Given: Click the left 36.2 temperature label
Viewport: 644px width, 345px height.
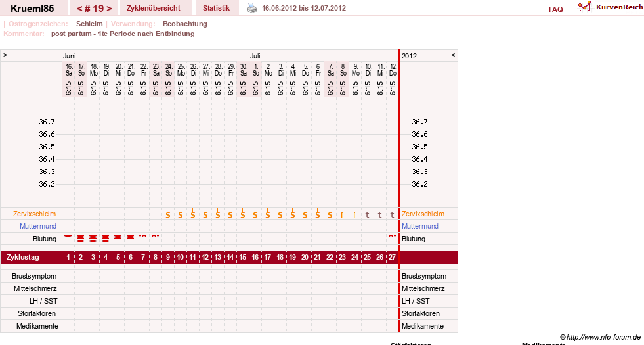Looking at the screenshot, I should coord(47,184).
